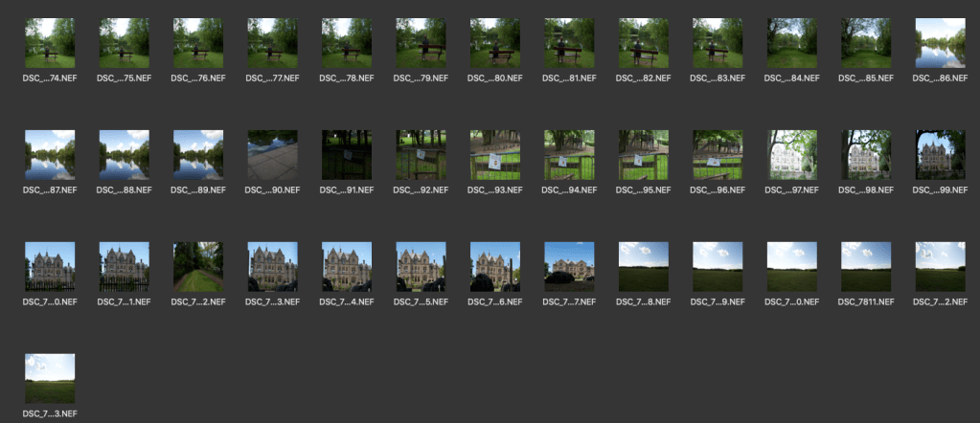This screenshot has width=980, height=423.
Task: Click the DSC_...79.NEF file thumbnail
Action: pyautogui.click(x=422, y=43)
